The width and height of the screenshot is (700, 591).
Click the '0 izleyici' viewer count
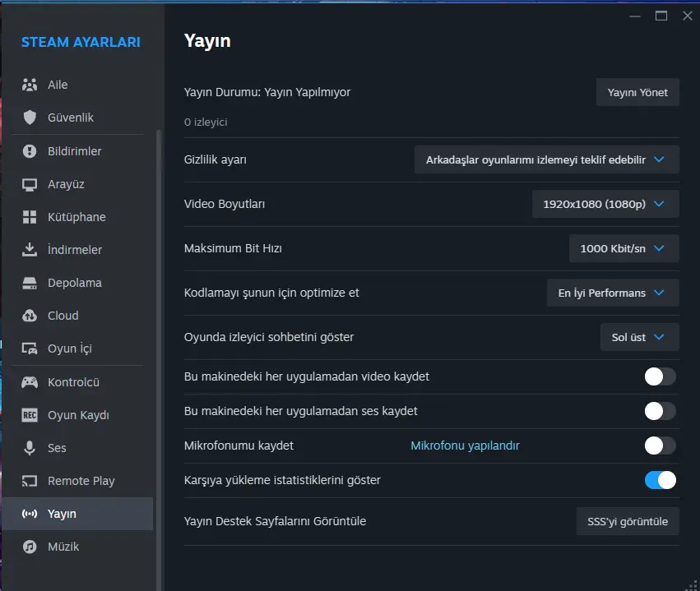click(x=206, y=122)
